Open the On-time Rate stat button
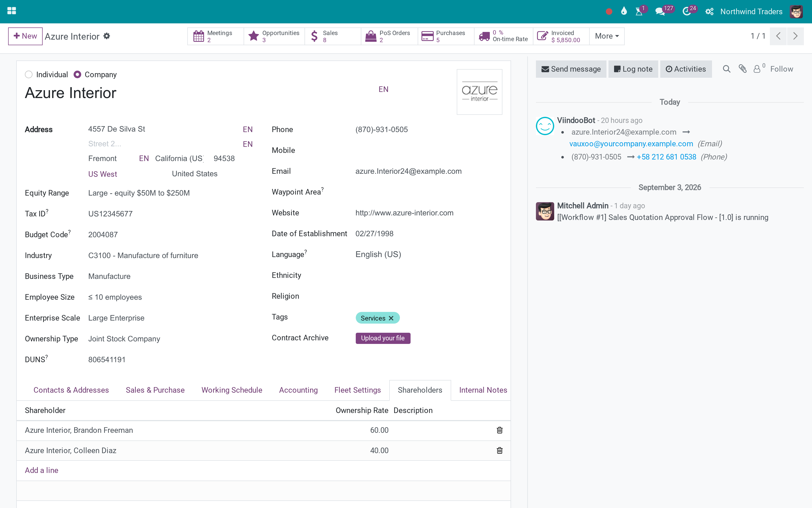Image resolution: width=812 pixels, height=508 pixels. click(504, 36)
